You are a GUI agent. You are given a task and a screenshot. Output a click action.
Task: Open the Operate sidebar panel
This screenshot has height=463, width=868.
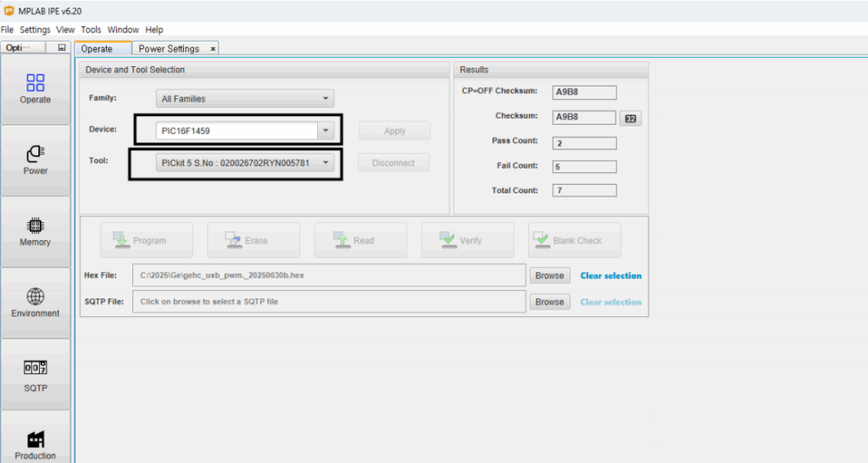36,89
